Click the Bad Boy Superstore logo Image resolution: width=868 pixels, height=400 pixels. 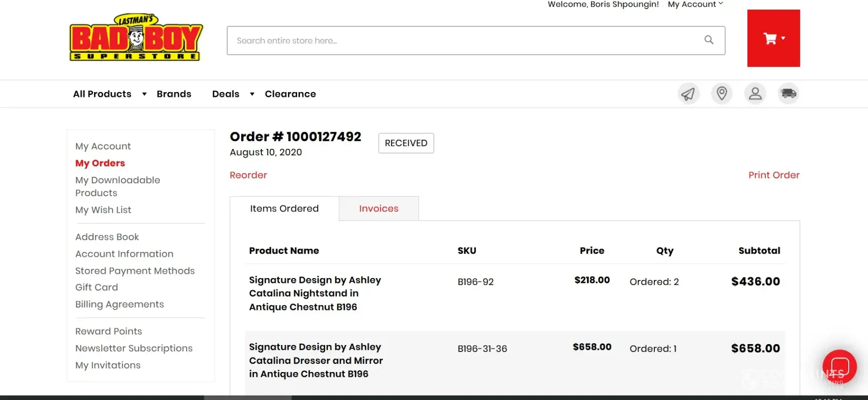(x=136, y=38)
